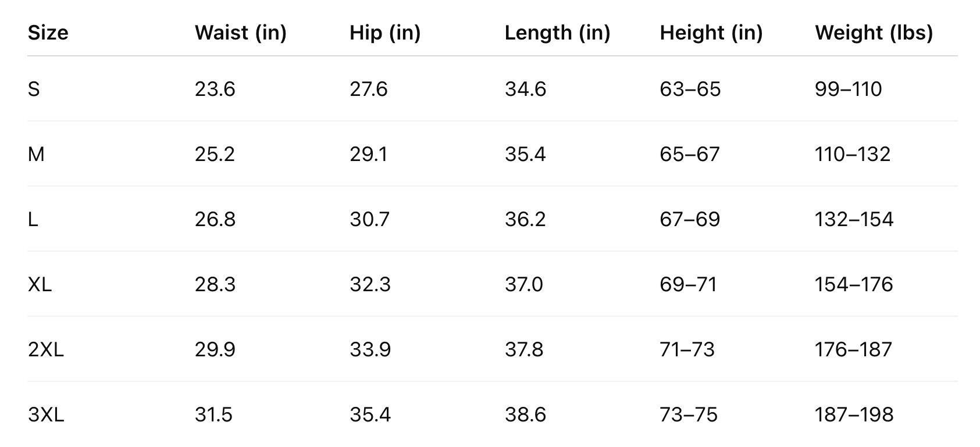Viewport: 980px width, 447px height.
Task: Click waist value 23.6 for size S
Action: pyautogui.click(x=215, y=89)
